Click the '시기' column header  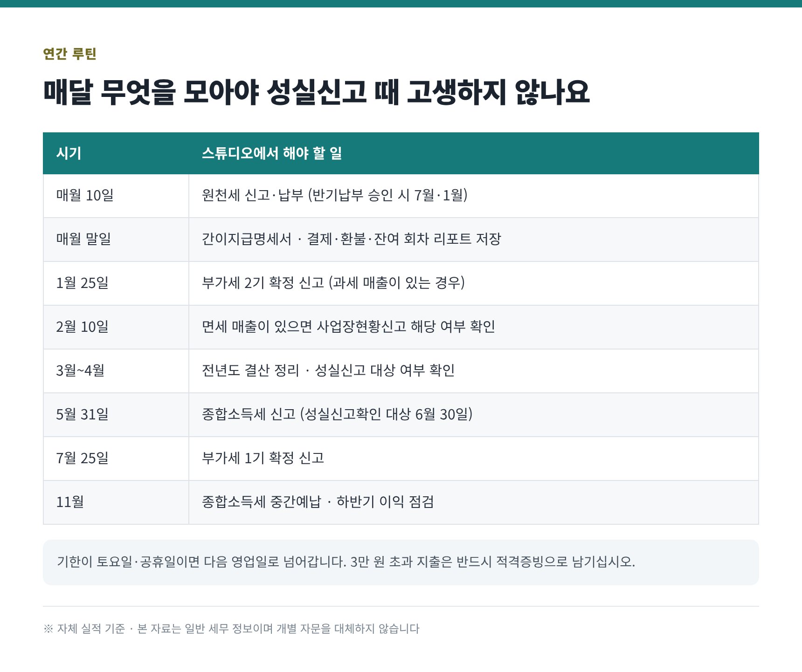116,153
